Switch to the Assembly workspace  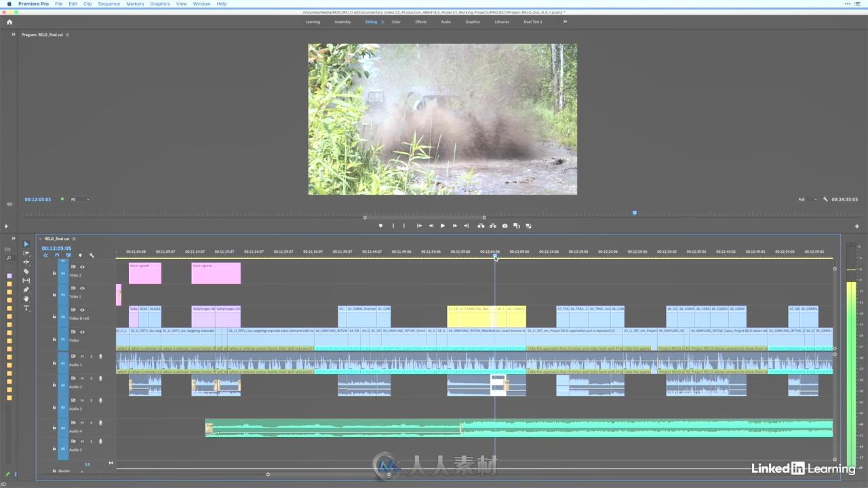tap(342, 22)
